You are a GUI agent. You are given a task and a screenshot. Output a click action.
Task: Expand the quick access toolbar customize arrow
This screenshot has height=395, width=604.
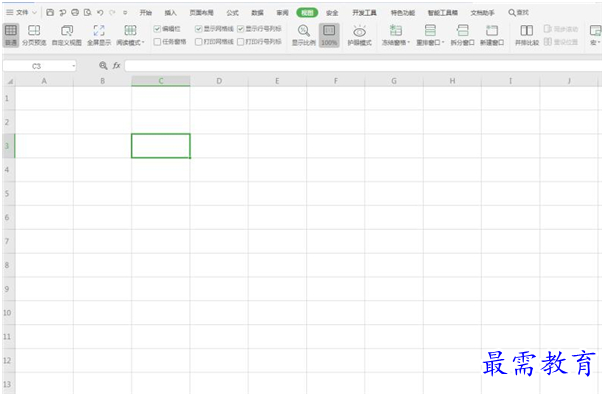[125, 13]
